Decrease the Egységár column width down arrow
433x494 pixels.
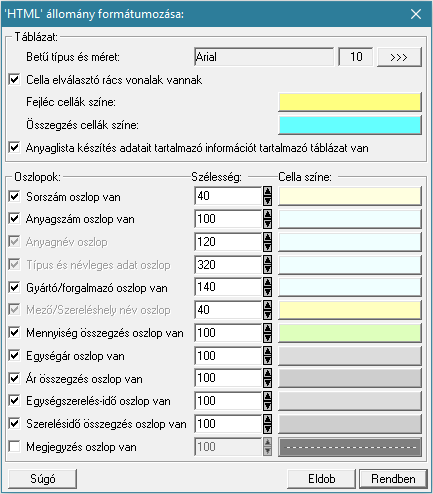click(x=267, y=361)
